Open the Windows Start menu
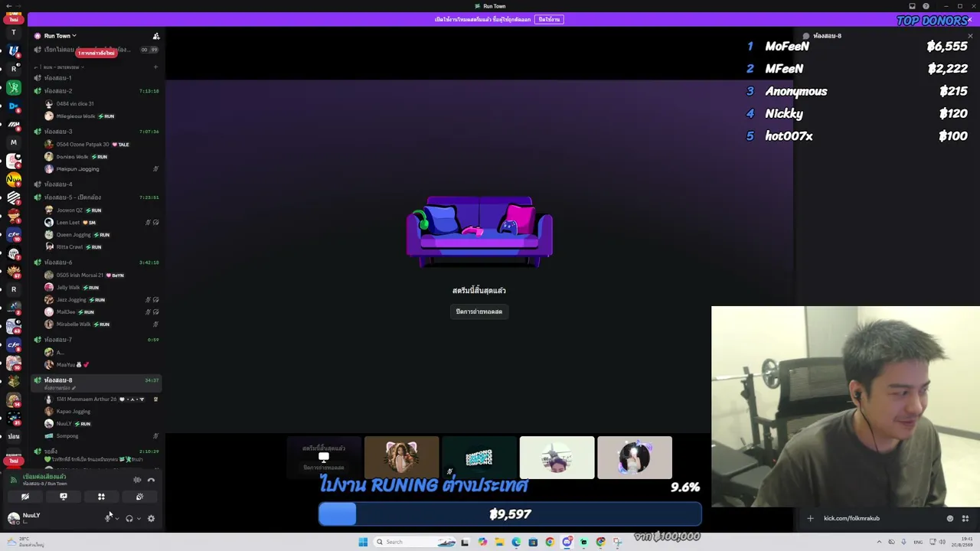 pos(363,542)
